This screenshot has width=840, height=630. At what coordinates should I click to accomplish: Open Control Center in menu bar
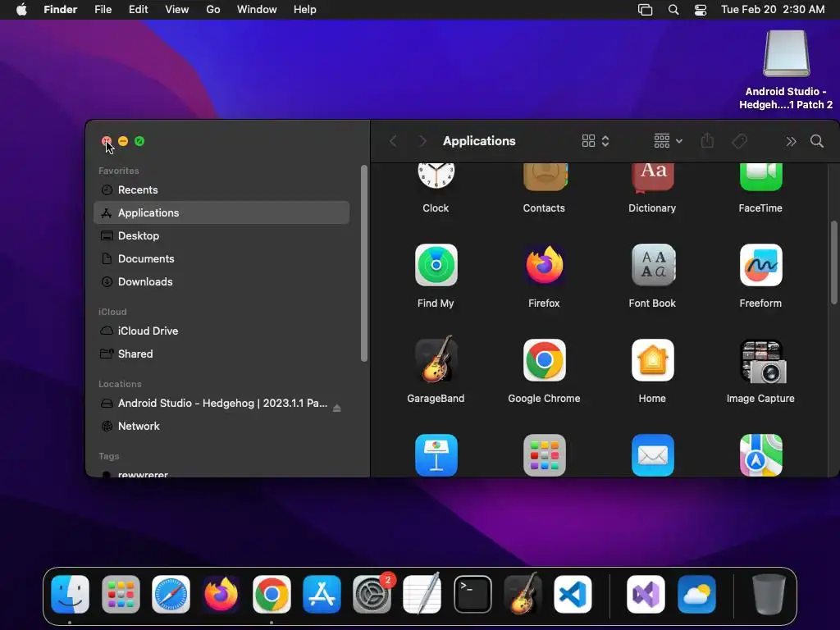click(701, 10)
